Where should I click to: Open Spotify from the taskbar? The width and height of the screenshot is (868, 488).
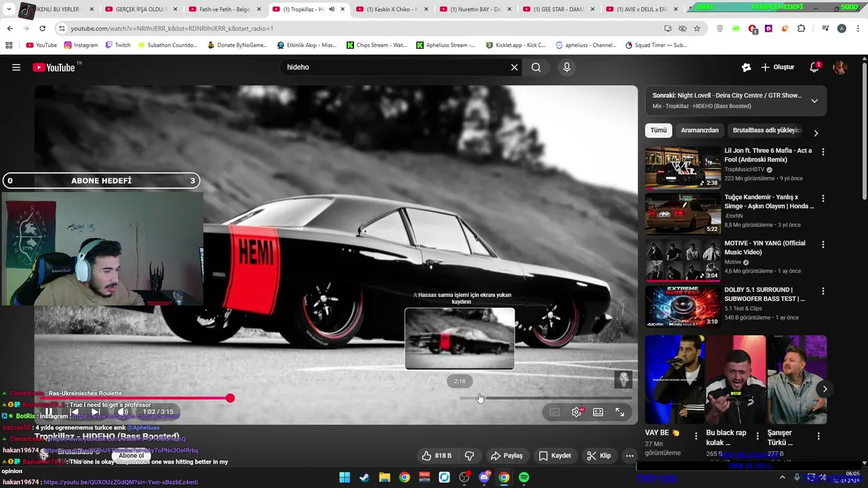pyautogui.click(x=524, y=478)
